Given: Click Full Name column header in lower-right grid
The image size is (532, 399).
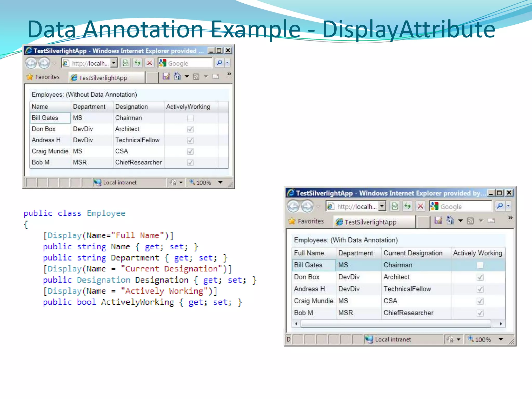Looking at the screenshot, I should point(314,253).
